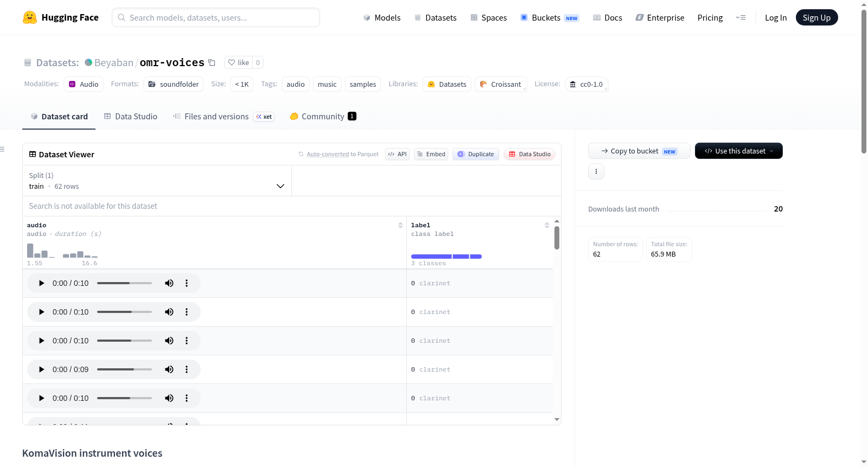
Task: Open more options for 0:09 audio player
Action: tap(187, 369)
